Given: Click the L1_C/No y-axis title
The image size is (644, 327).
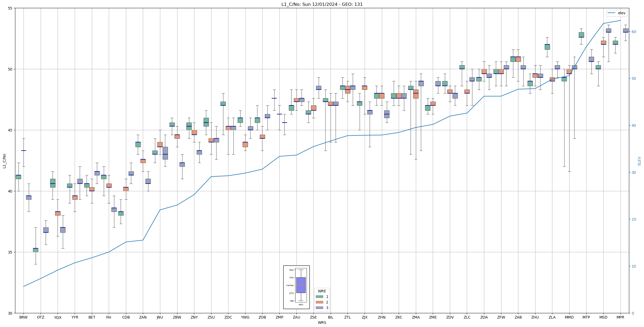Looking at the screenshot, I should point(4,161).
